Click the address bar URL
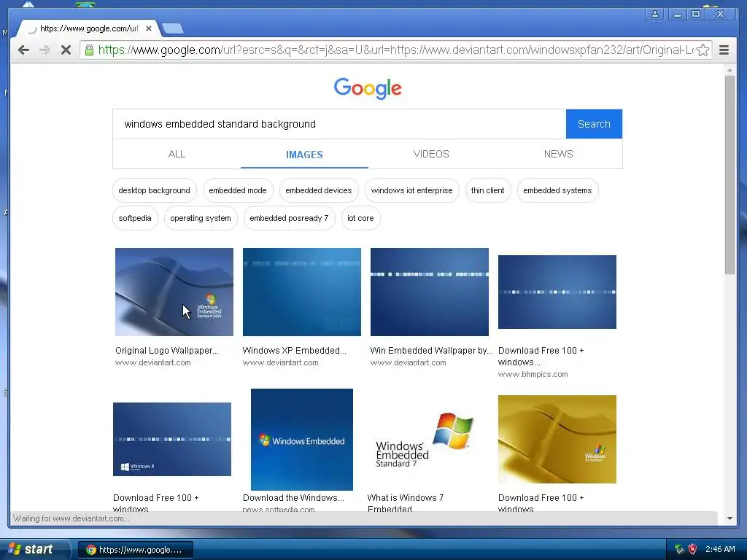This screenshot has width=747, height=560. [x=395, y=50]
